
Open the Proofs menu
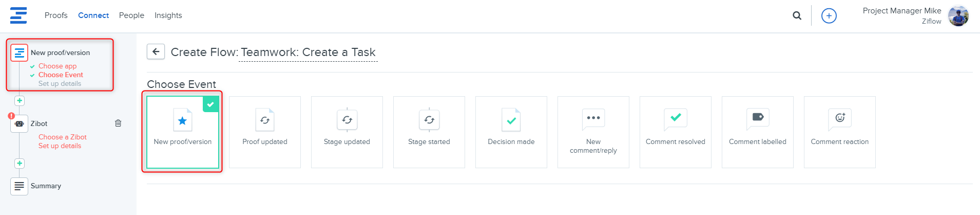click(56, 15)
